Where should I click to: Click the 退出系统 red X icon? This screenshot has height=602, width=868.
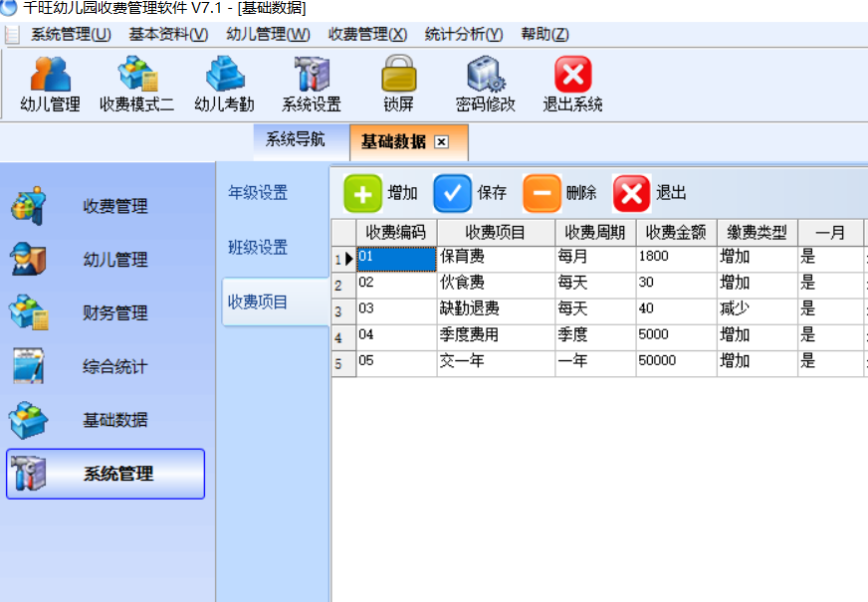click(573, 75)
